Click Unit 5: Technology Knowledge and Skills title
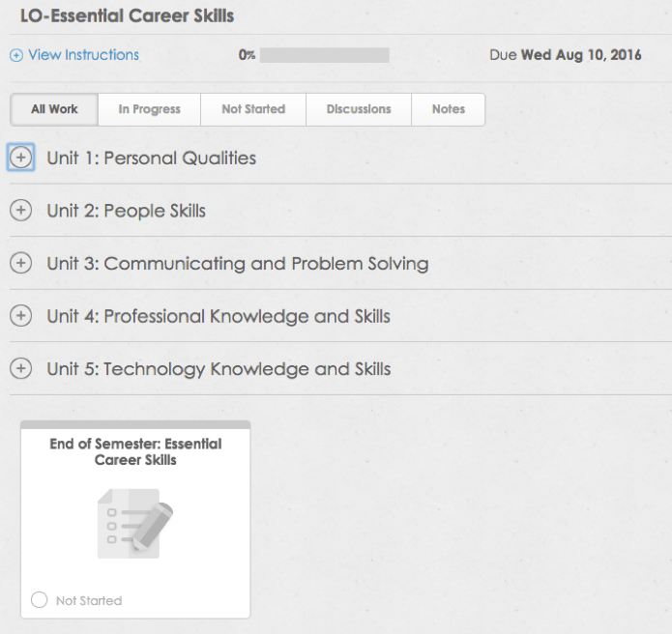Screen dimensions: 672x634 coord(219,369)
